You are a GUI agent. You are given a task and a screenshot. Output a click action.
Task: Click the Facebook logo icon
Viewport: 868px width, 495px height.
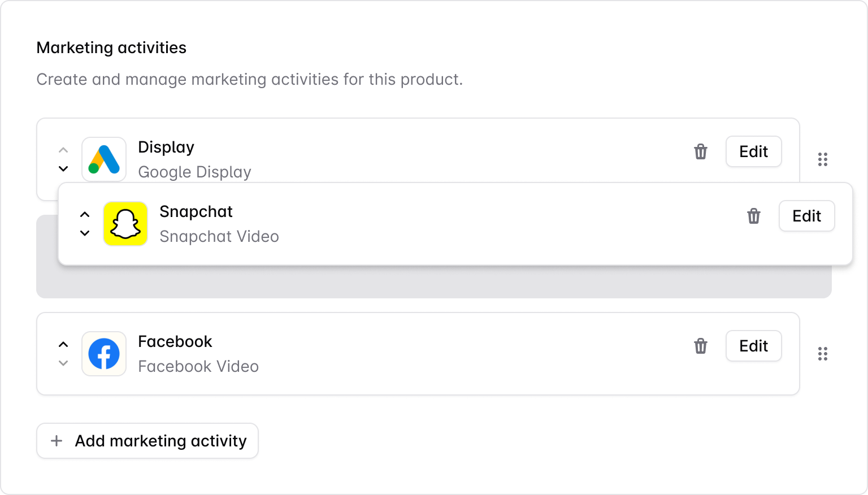104,354
